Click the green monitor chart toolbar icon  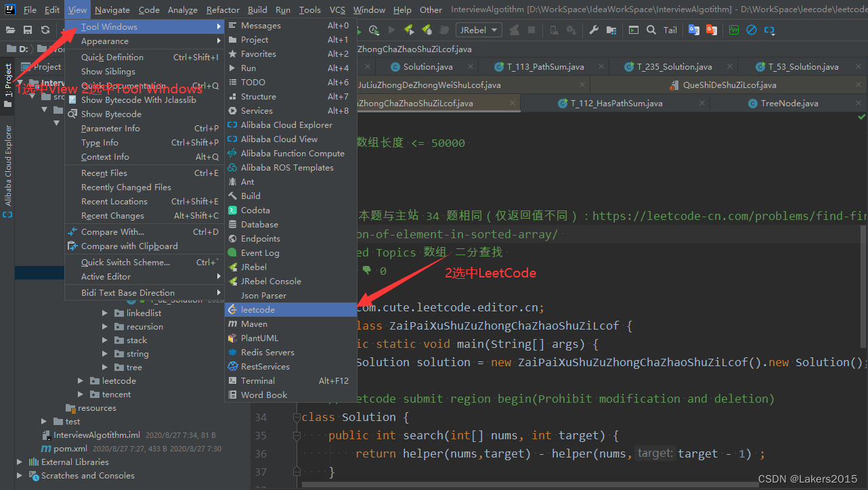coord(734,30)
